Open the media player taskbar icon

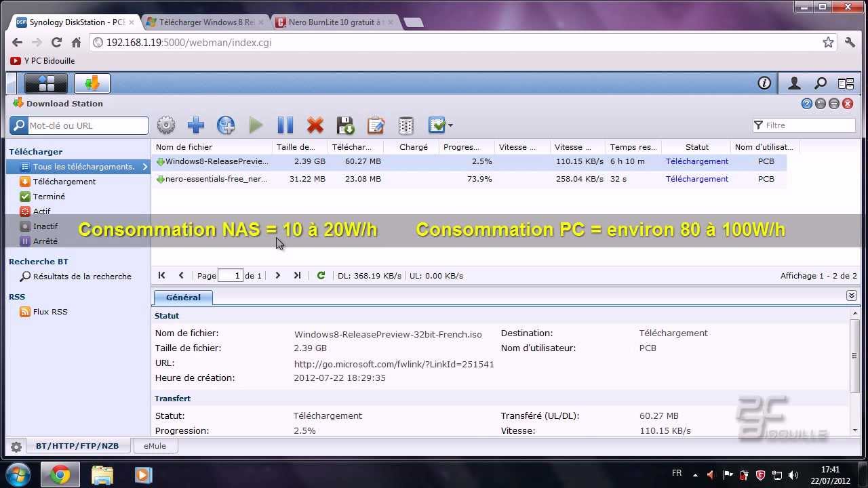(143, 475)
